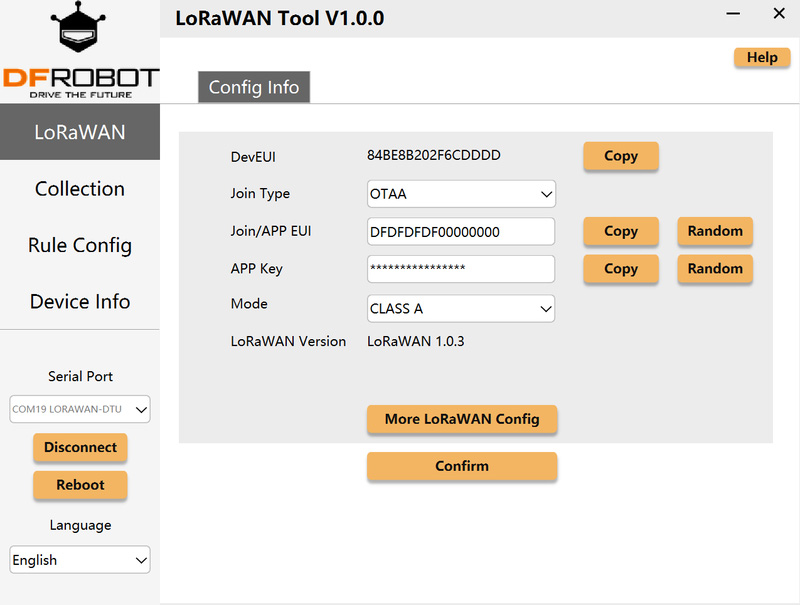The width and height of the screenshot is (800, 605).
Task: Click the APP Key input field
Action: (461, 269)
